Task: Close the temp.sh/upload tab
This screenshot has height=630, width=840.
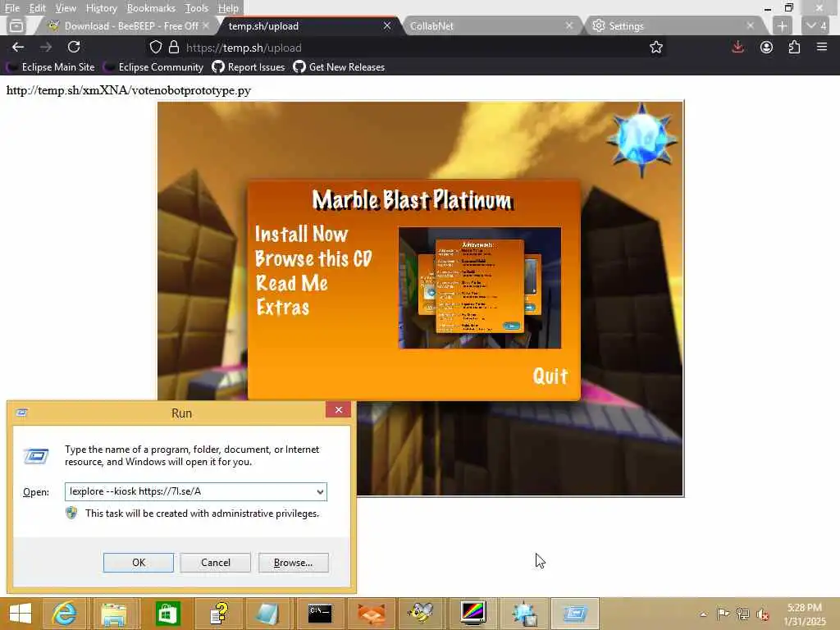Action: pyautogui.click(x=387, y=25)
